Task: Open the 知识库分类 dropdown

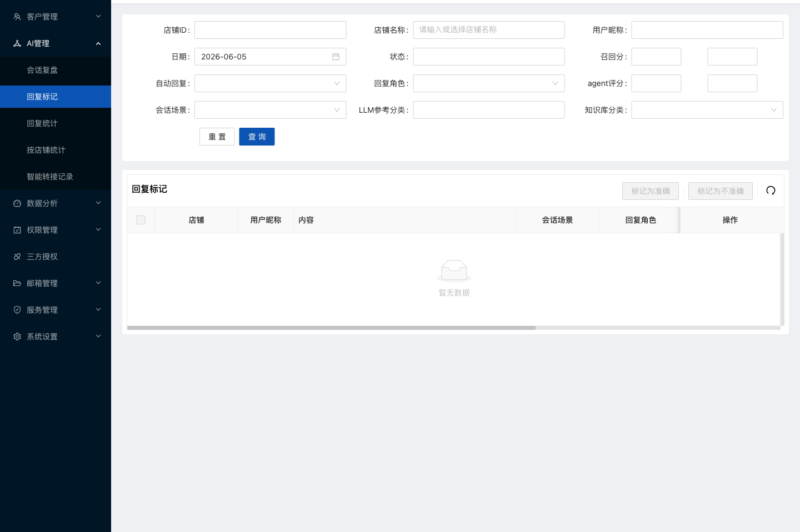Action: click(x=707, y=110)
